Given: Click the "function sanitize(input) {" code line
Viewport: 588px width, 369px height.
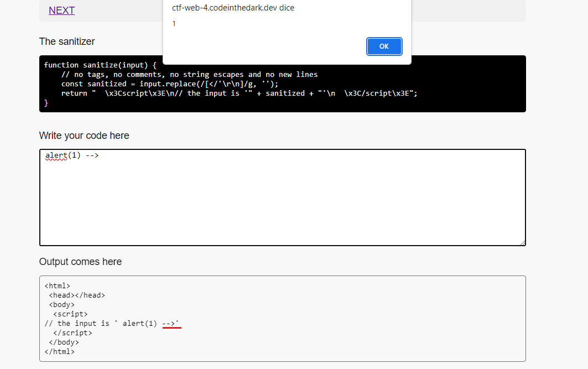Looking at the screenshot, I should (x=100, y=65).
